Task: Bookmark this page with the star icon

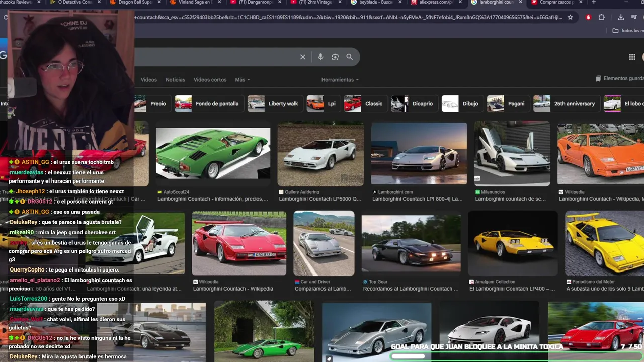Action: pyautogui.click(x=570, y=17)
